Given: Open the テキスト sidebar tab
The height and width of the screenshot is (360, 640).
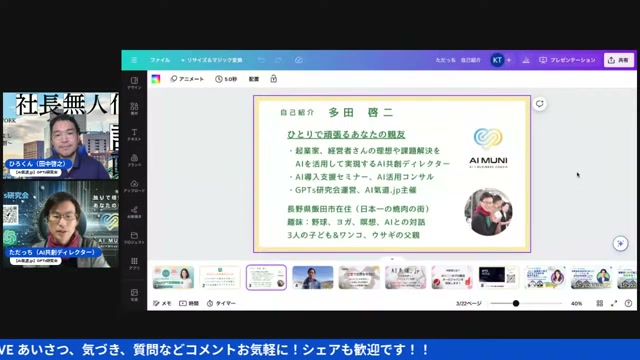Looking at the screenshot, I should tap(134, 134).
